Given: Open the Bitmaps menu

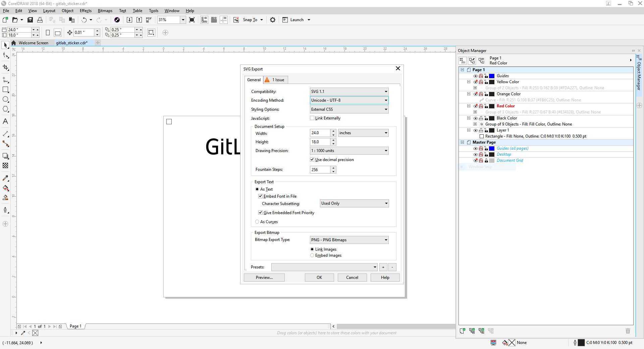Looking at the screenshot, I should 105,11.
